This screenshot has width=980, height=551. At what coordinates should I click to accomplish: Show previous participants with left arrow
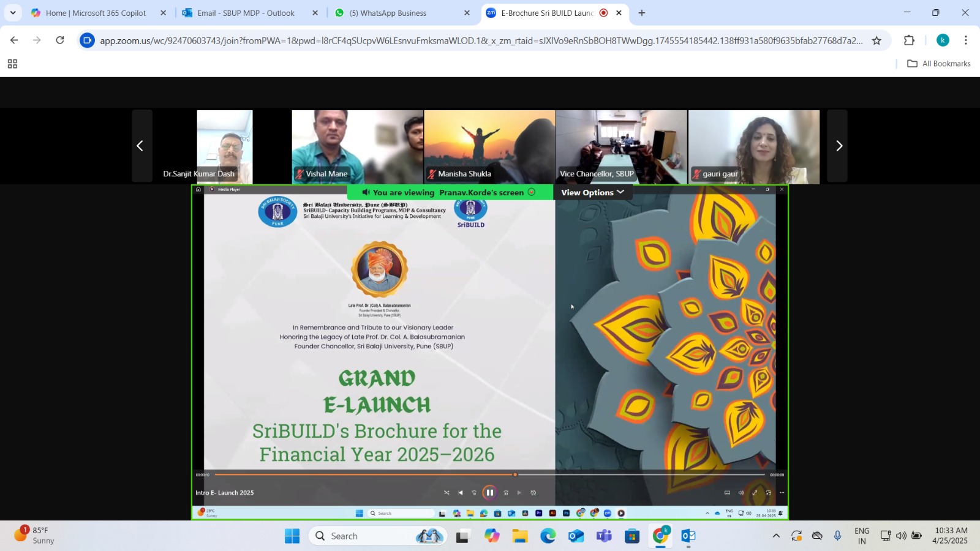[x=140, y=146]
